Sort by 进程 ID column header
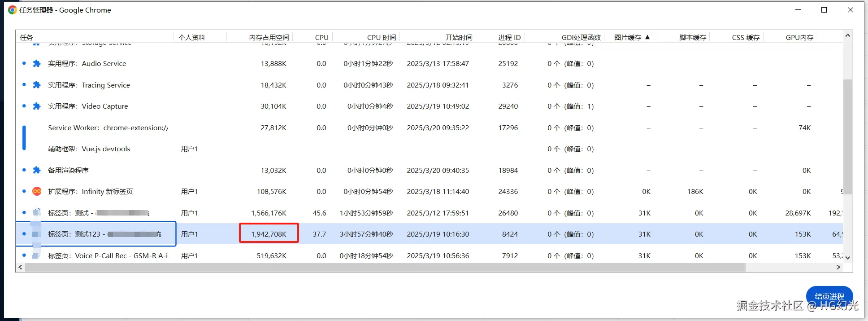 [x=509, y=38]
